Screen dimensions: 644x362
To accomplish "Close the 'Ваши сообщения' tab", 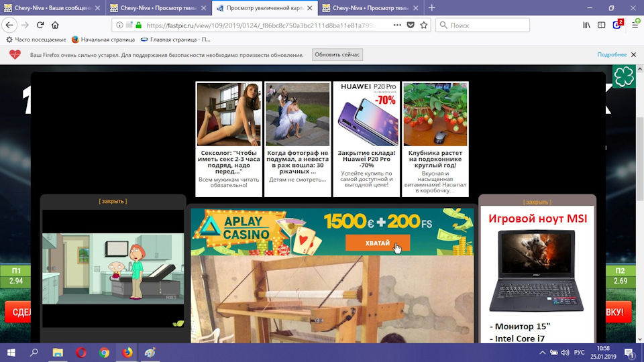I will click(x=97, y=8).
